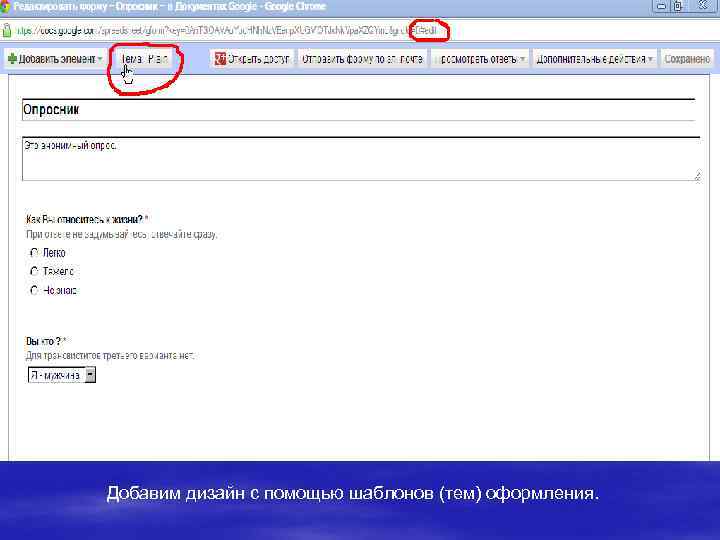Click the green plus icon for adding an element
Image resolution: width=720 pixels, height=540 pixels.
point(12,59)
